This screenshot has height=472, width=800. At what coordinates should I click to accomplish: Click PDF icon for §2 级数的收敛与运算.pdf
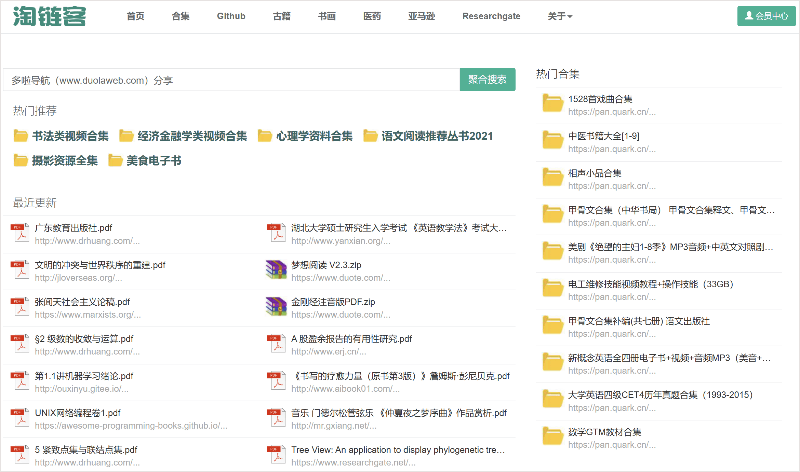tap(20, 344)
